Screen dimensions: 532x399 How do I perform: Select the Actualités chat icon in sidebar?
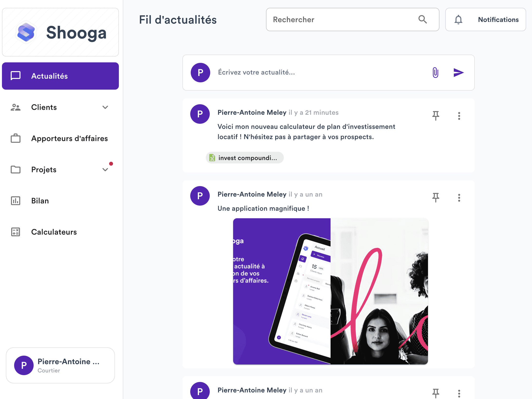pos(15,76)
